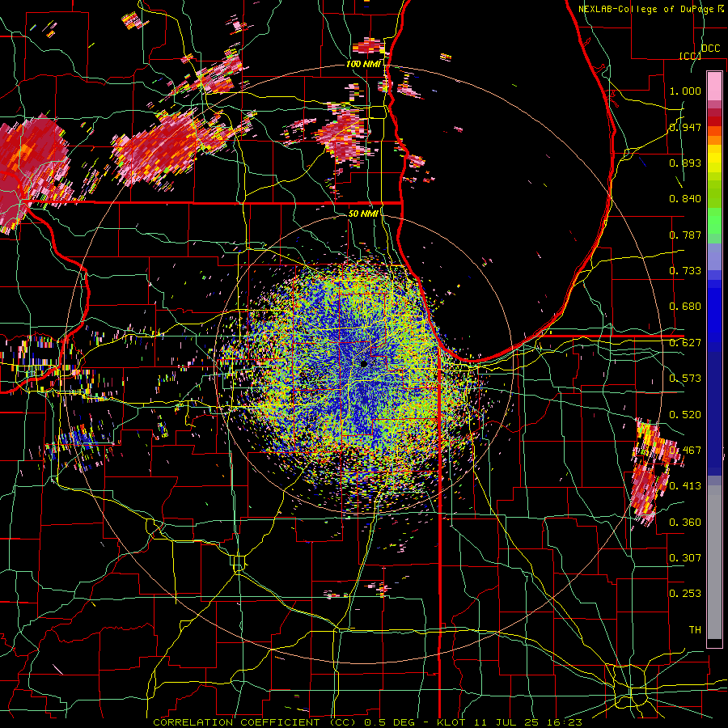
Task: Click the Correlation Coefficient caption at bottom
Action: pyautogui.click(x=368, y=722)
